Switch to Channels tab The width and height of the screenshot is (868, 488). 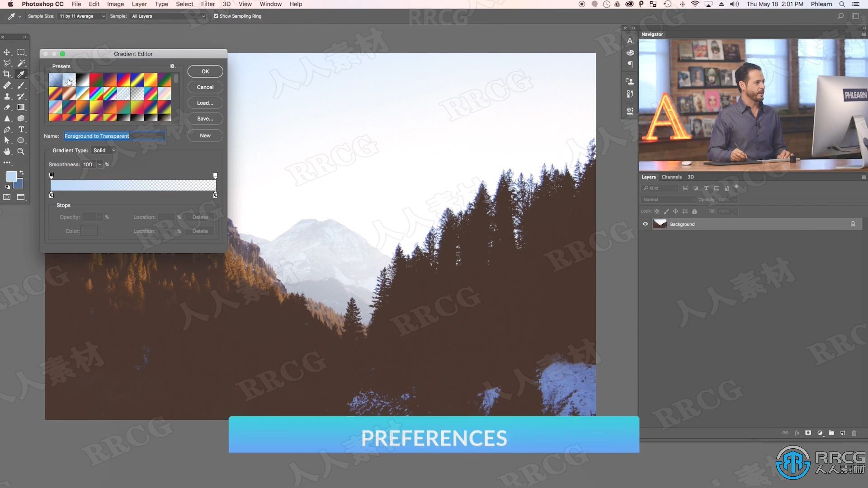pyautogui.click(x=671, y=176)
